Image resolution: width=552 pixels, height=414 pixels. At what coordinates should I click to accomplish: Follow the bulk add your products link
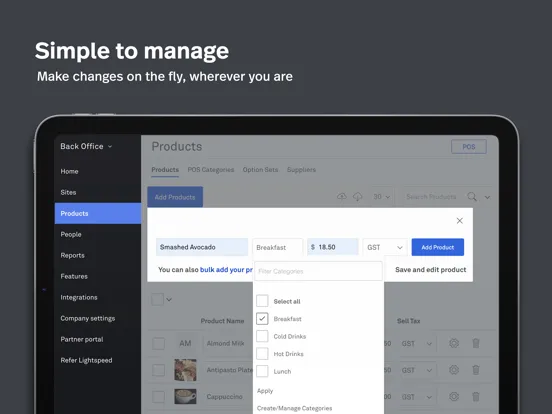[x=226, y=270]
